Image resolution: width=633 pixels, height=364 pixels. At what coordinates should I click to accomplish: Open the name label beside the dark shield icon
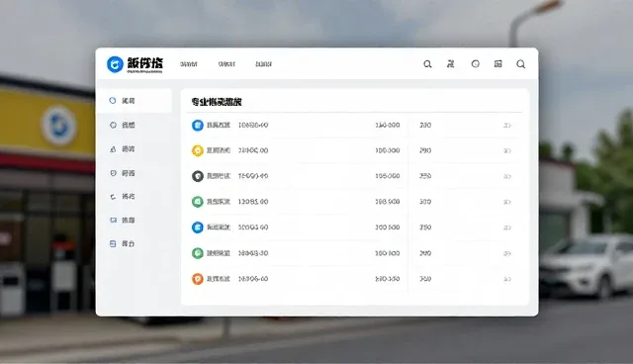(x=219, y=176)
